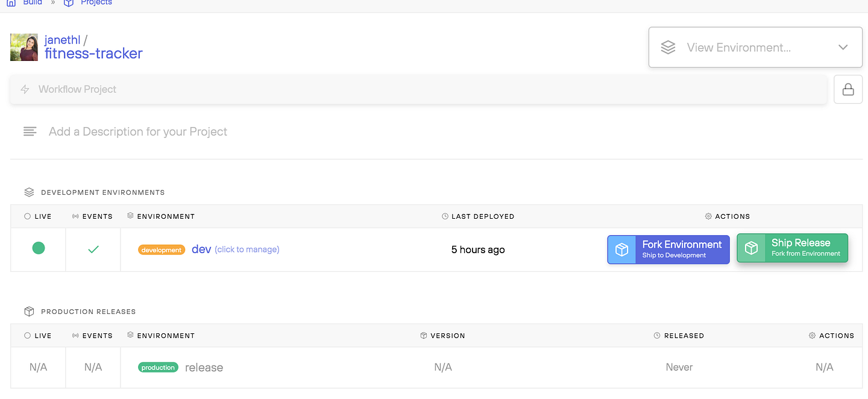Click the green production tag badge
868x399 pixels.
pos(158,367)
